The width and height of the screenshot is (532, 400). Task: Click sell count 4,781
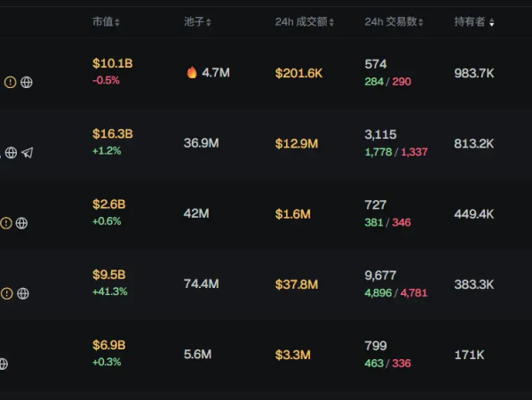(x=414, y=293)
